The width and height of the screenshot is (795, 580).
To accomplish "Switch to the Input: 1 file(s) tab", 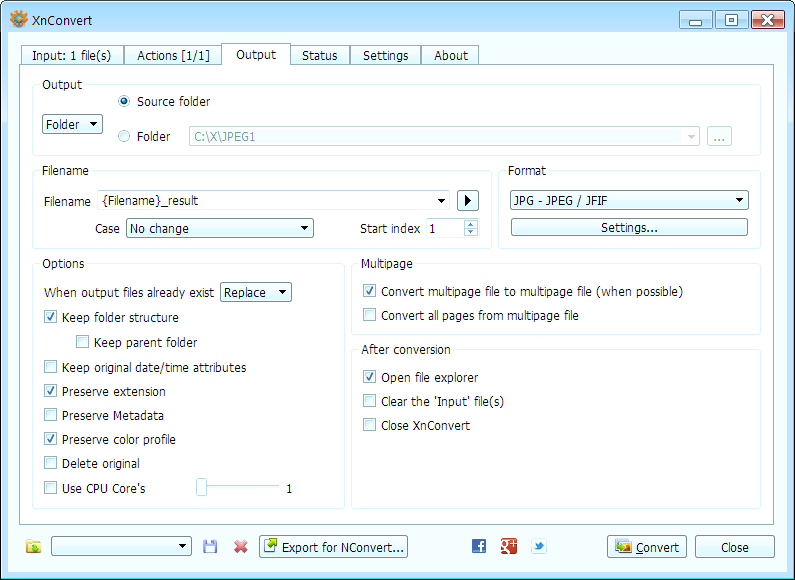I will [71, 55].
